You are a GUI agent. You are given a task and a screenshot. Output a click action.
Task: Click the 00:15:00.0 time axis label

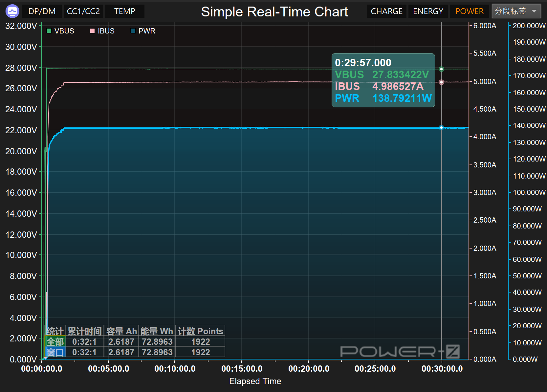[242, 369]
